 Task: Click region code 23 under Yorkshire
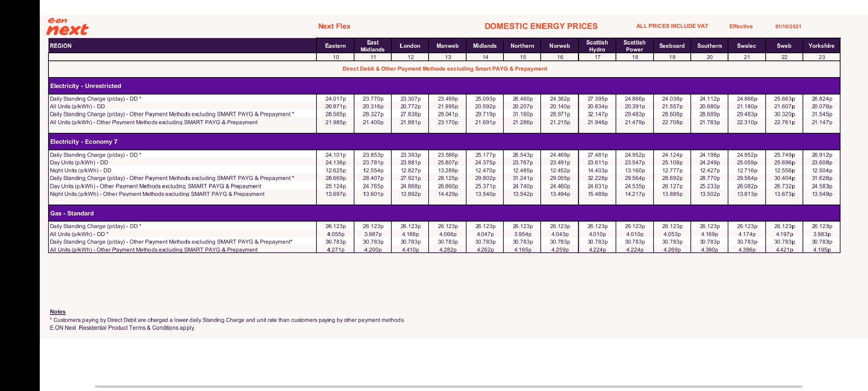(x=822, y=57)
